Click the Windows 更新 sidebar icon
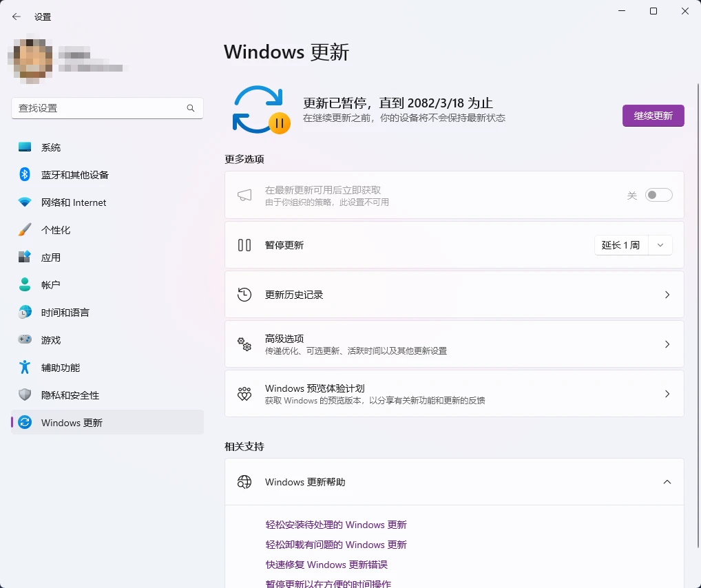The image size is (701, 588). tap(25, 423)
